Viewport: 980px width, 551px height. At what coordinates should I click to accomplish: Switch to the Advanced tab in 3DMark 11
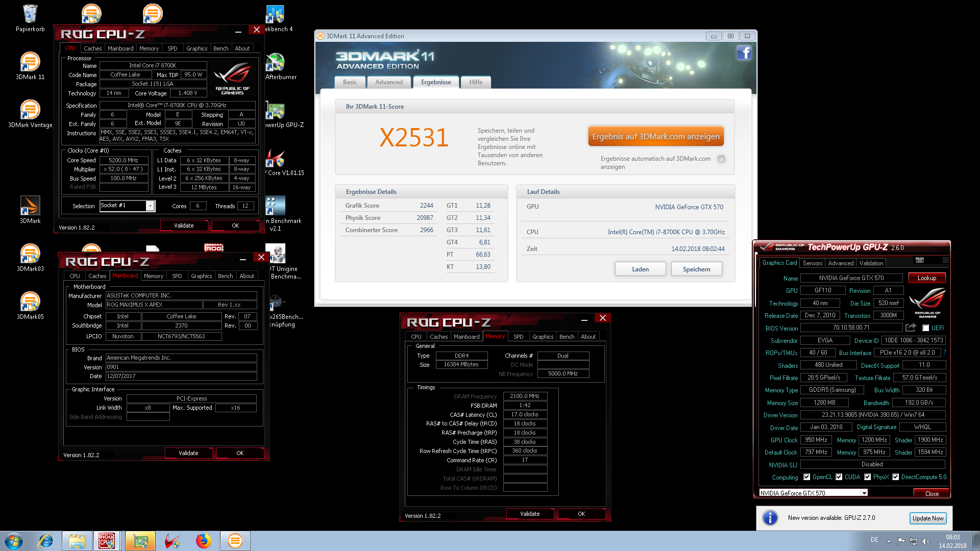[389, 82]
